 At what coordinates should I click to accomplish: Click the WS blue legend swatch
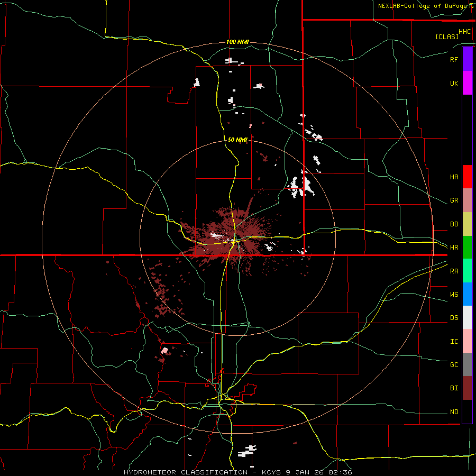(x=467, y=294)
